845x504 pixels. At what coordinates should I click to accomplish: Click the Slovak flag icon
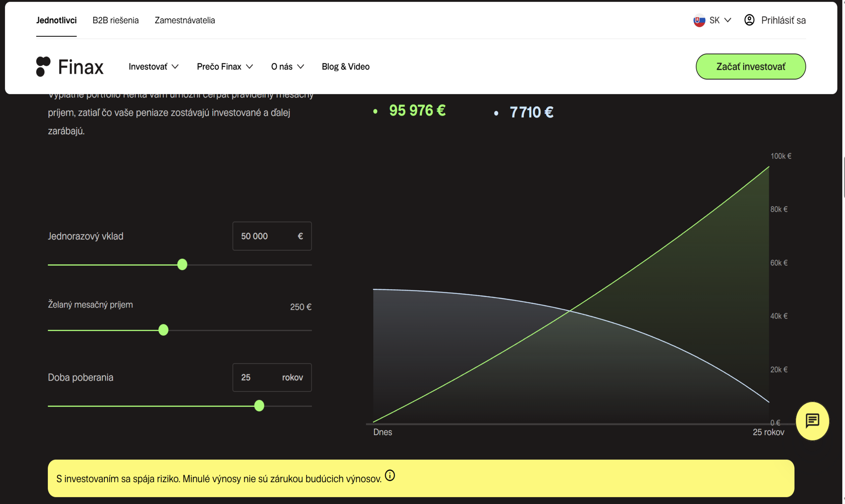tap(699, 20)
